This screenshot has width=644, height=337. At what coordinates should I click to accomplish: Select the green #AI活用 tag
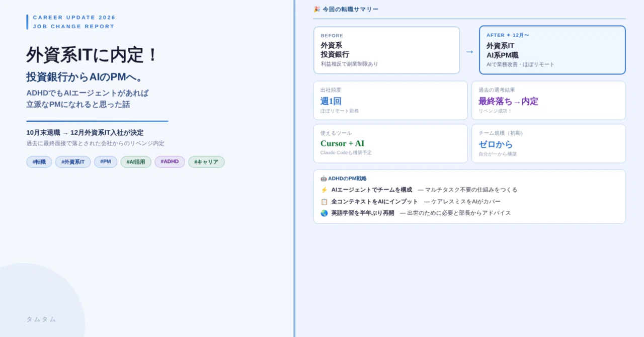[136, 162]
